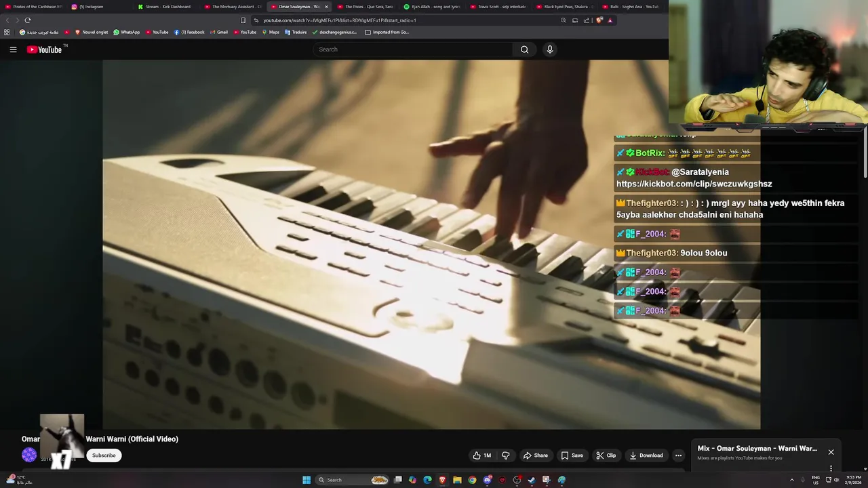
Task: Open the three-dot more actions menu
Action: 678,455
